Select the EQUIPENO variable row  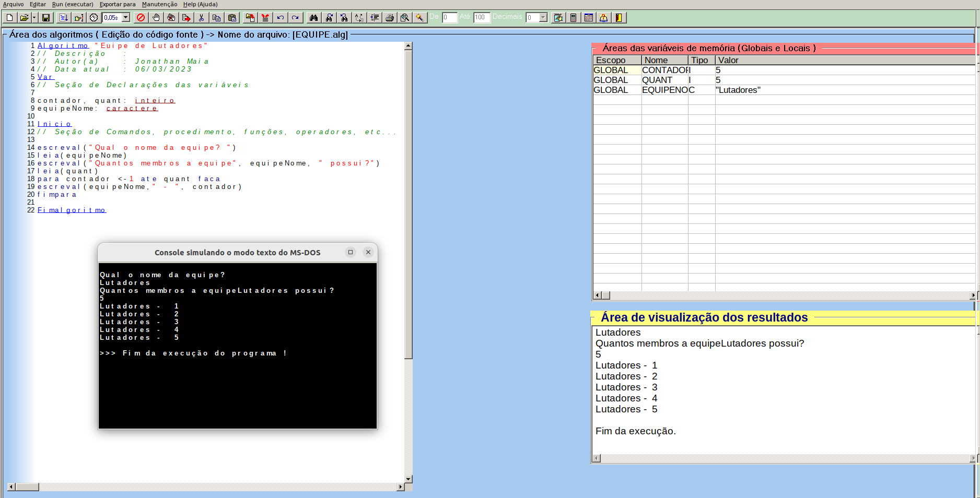click(784, 90)
